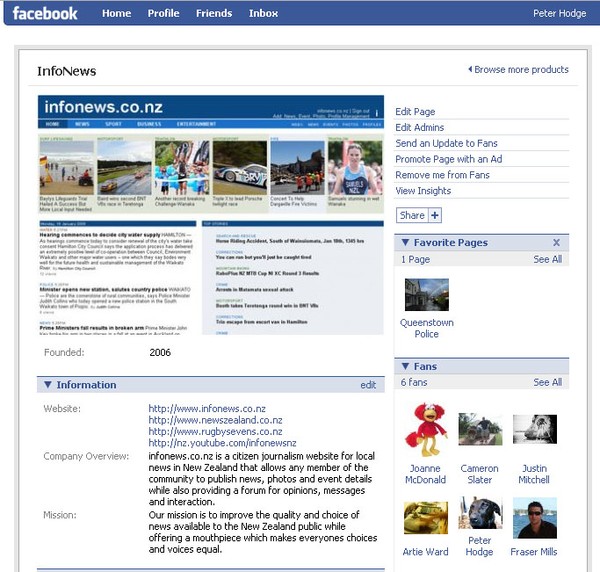The height and width of the screenshot is (572, 600).
Task: Click View Insights link
Action: [423, 191]
